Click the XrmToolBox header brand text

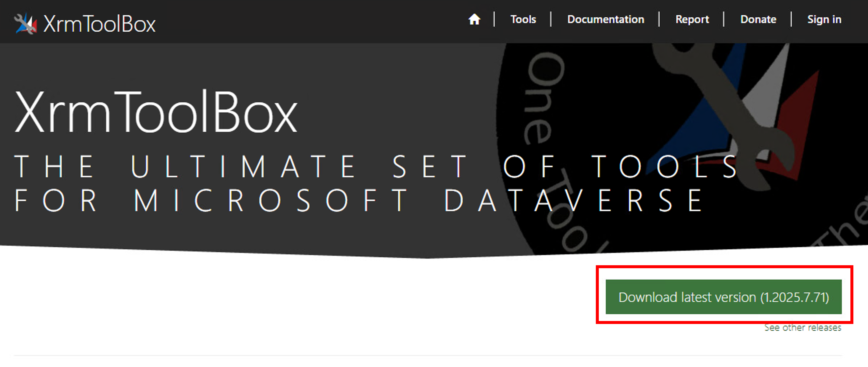coord(99,24)
